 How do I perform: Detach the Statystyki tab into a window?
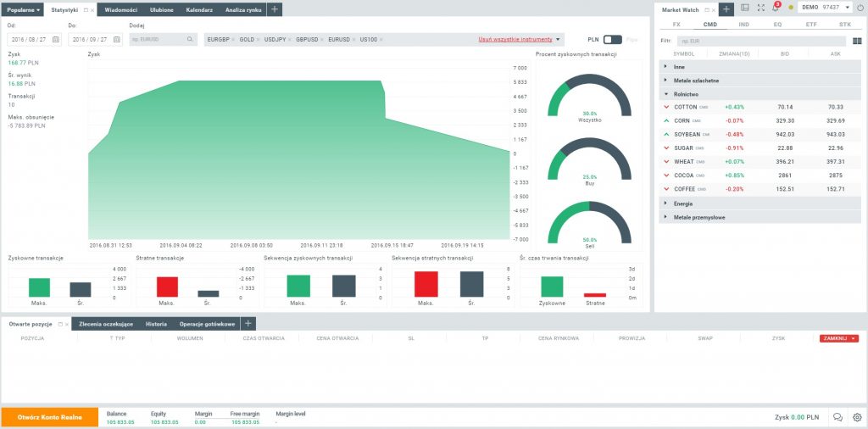(x=86, y=10)
